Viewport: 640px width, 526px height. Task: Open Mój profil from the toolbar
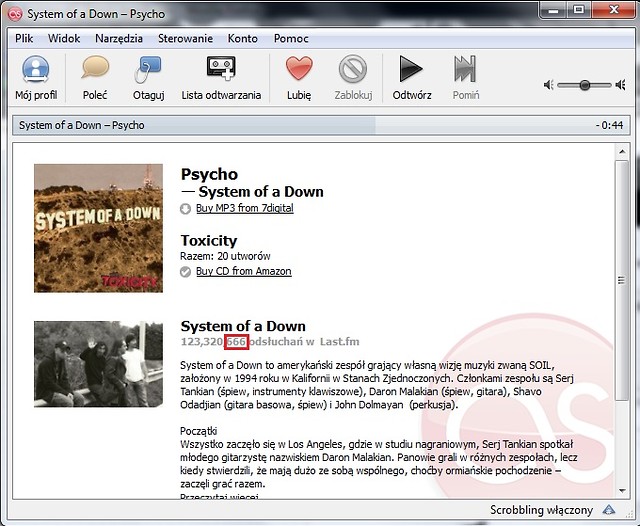click(36, 78)
